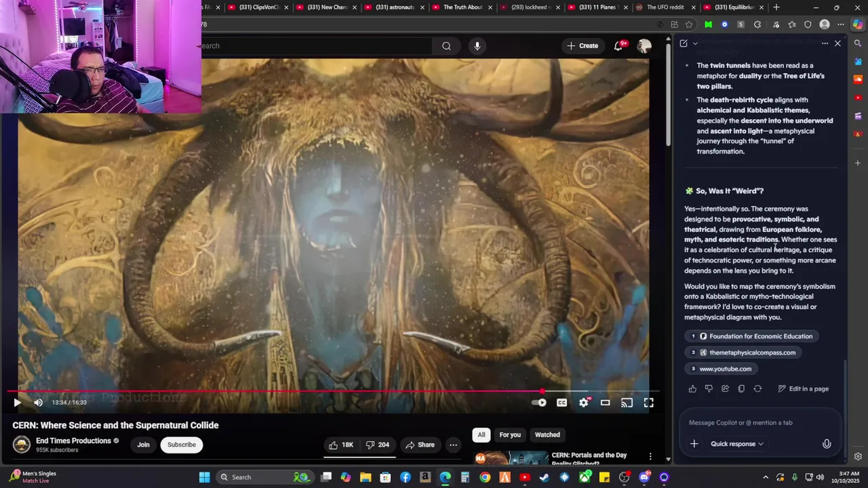
Task: Click the Message Copilot input field
Action: [758, 423]
